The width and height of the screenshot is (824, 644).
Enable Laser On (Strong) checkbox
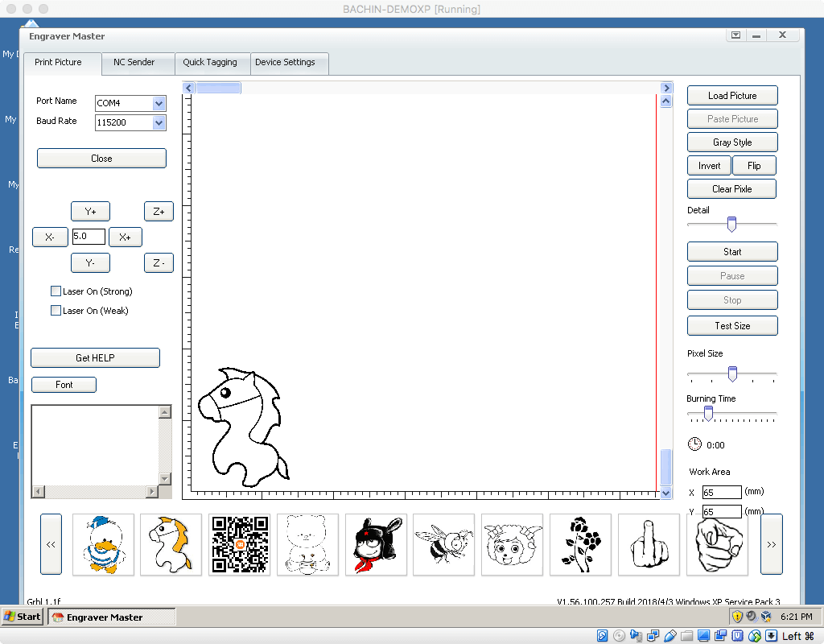[56, 291]
